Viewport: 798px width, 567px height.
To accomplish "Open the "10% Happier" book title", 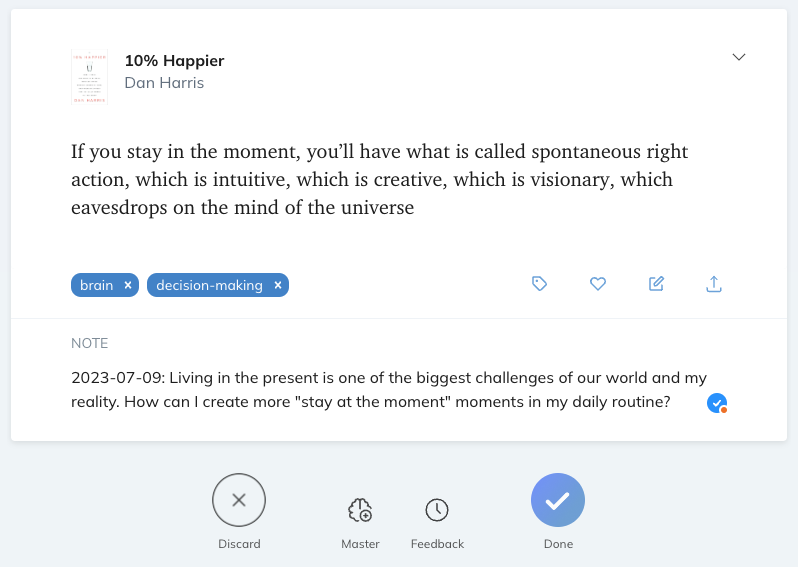I will click(174, 61).
